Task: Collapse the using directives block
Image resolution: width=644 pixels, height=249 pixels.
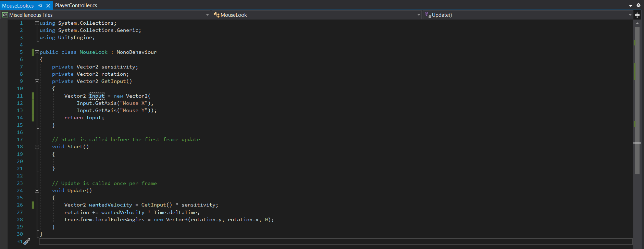Action: [37, 23]
